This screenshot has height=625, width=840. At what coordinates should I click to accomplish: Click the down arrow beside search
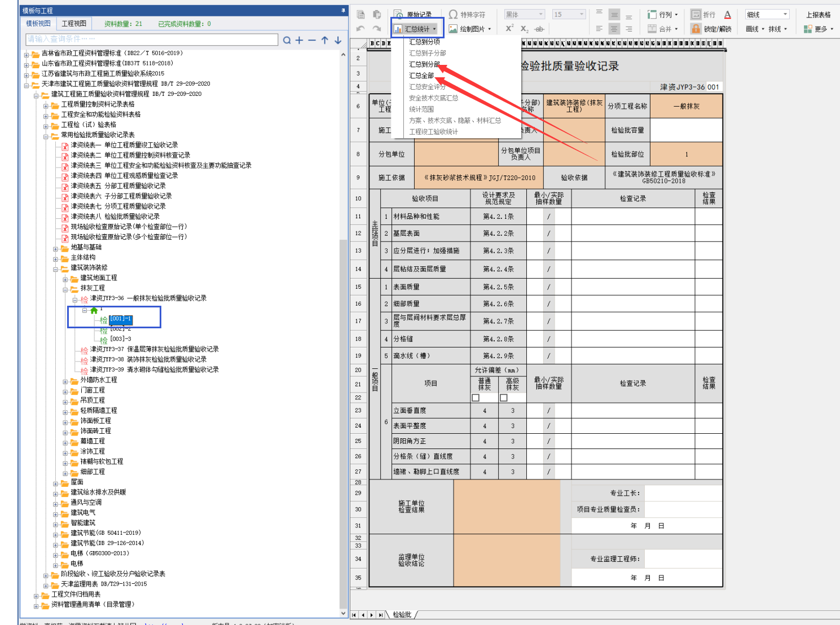pyautogui.click(x=338, y=40)
